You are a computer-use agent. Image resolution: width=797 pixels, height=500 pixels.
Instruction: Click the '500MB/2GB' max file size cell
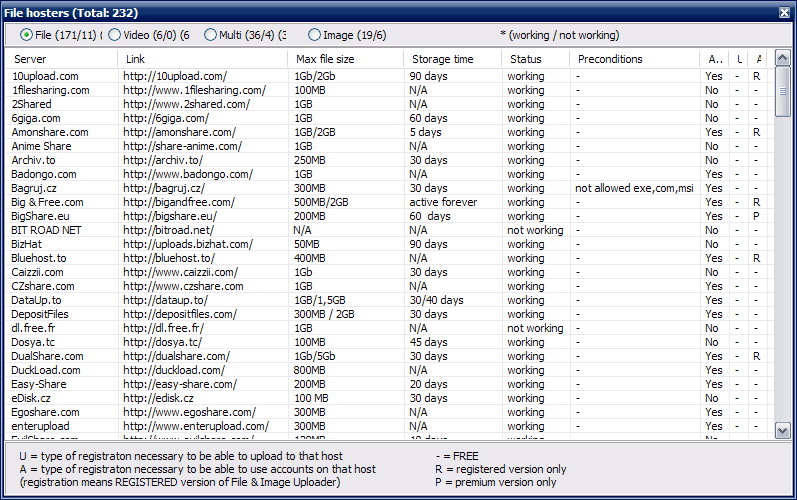coord(321,202)
